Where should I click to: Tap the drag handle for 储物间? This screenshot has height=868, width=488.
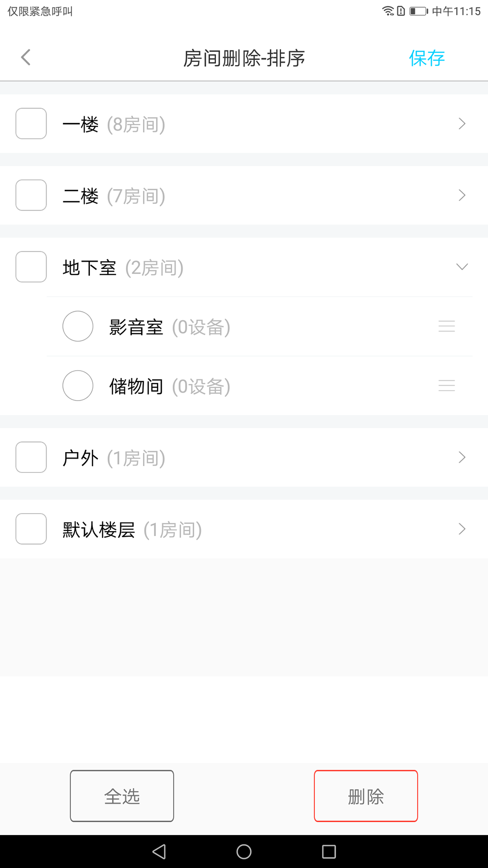click(x=446, y=386)
